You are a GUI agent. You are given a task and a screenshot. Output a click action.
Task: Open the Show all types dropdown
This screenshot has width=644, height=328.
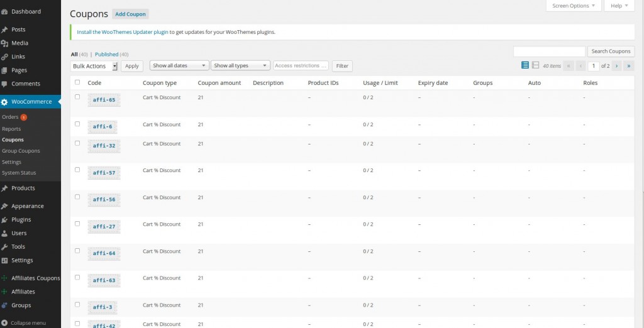coord(240,65)
